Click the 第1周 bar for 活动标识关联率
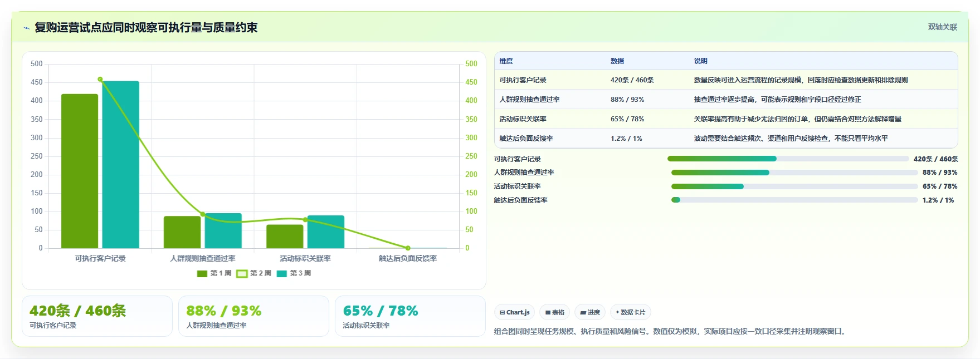Screen dimensions: 980x359 click(285, 237)
